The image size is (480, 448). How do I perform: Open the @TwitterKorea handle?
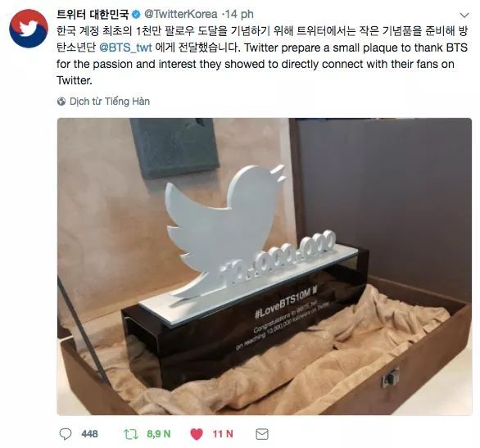pos(180,14)
